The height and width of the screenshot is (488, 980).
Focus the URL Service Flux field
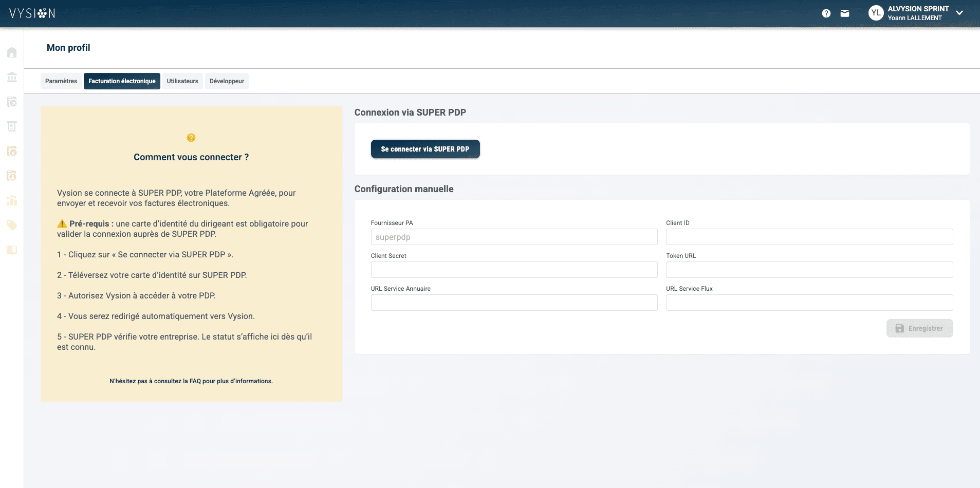pos(809,303)
